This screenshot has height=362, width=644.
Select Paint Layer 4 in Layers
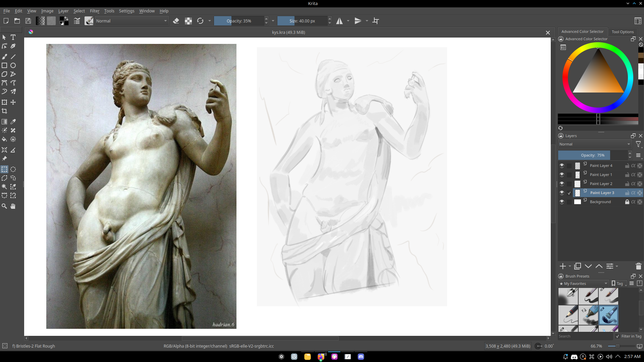(601, 166)
